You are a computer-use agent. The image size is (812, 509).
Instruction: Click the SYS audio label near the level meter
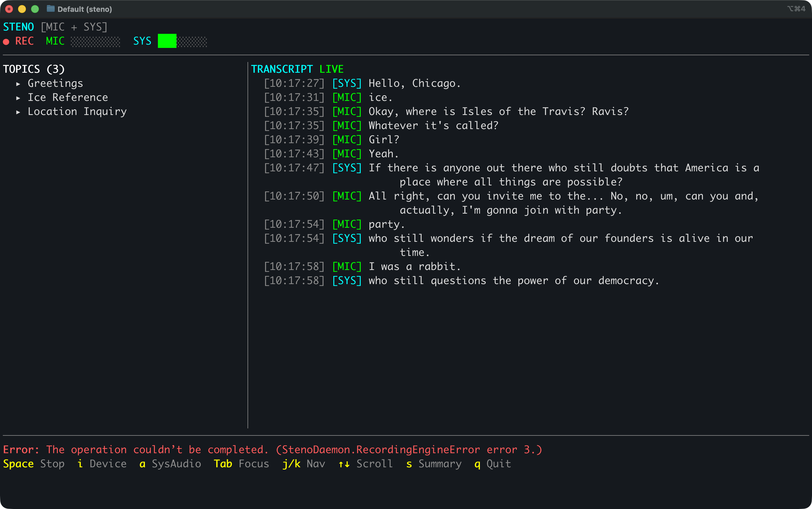pos(142,41)
